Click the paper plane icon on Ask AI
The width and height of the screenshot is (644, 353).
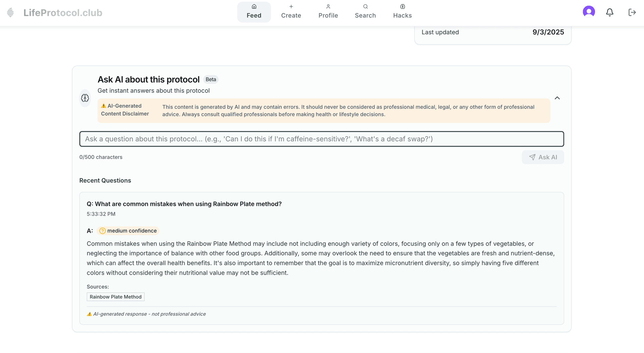pos(532,157)
